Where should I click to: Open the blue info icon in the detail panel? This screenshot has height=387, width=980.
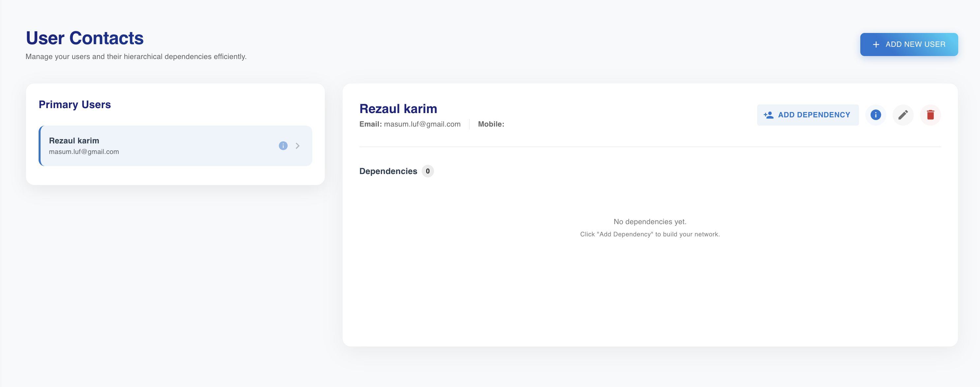[x=875, y=115]
